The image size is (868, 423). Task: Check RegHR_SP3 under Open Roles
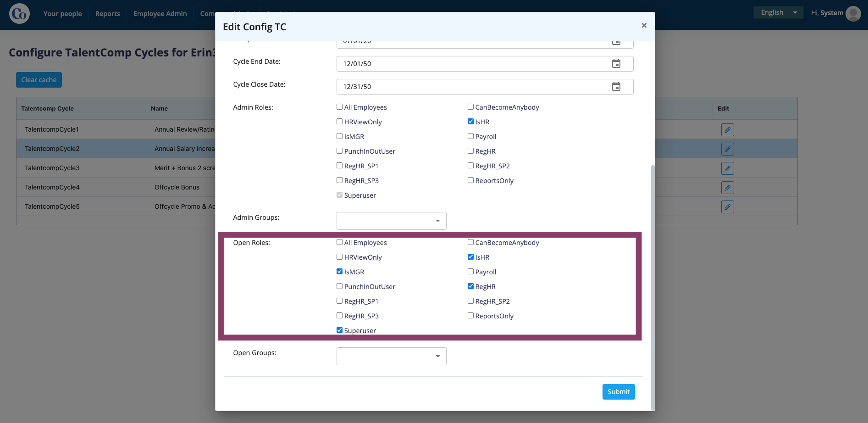(x=339, y=316)
